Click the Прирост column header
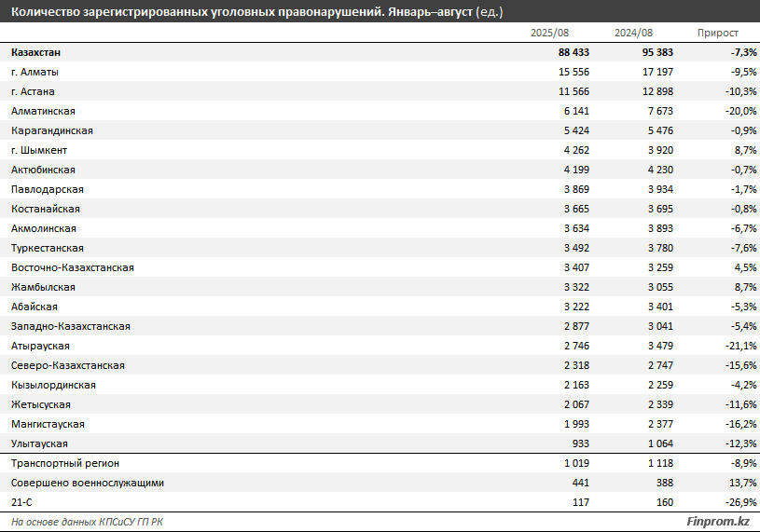Screen dimensions: 760x532 [x=717, y=33]
